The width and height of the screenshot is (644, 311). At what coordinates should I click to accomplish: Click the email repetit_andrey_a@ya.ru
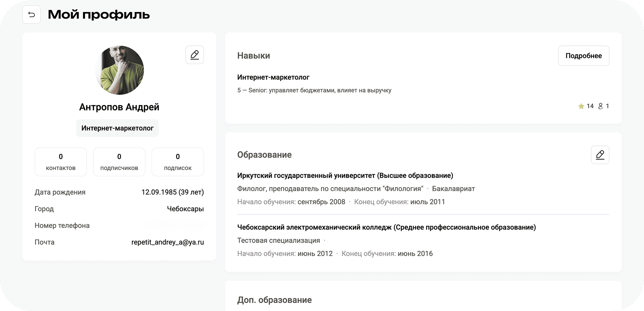coord(167,242)
